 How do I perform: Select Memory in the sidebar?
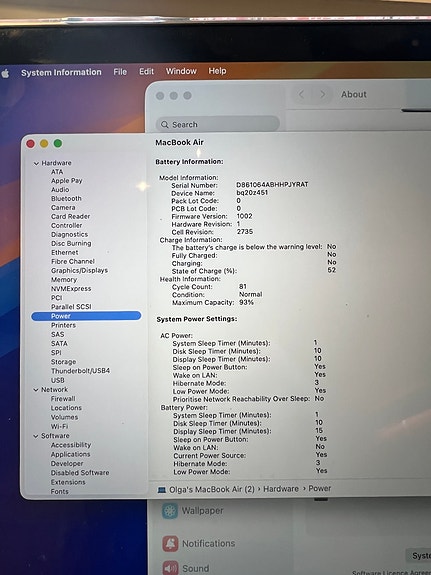(x=63, y=279)
